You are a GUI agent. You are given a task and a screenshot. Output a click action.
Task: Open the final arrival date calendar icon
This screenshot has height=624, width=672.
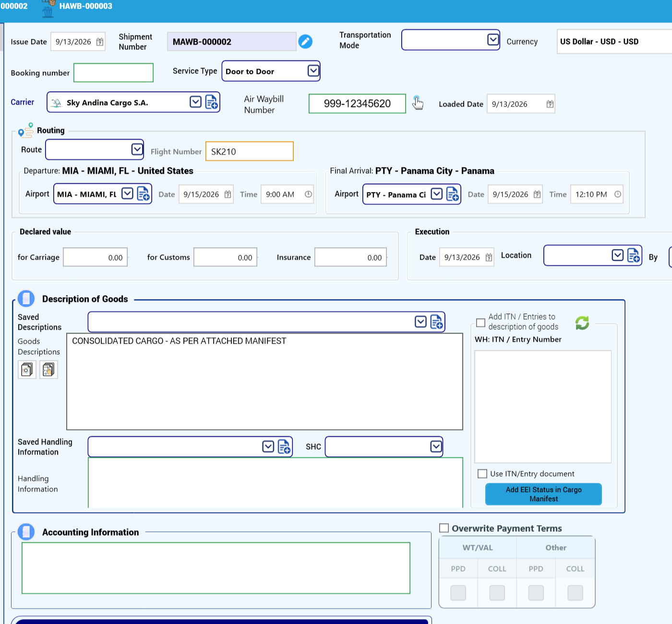click(x=537, y=194)
